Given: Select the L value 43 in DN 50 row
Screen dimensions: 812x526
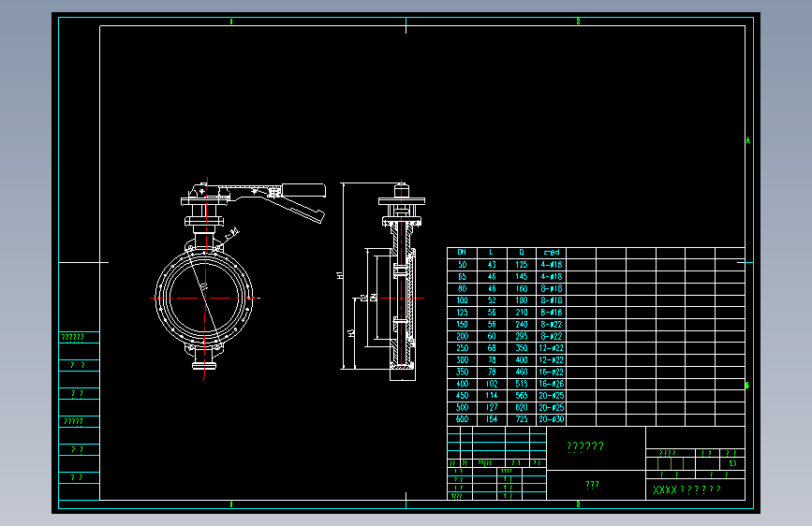Looking at the screenshot, I should pos(492,265).
